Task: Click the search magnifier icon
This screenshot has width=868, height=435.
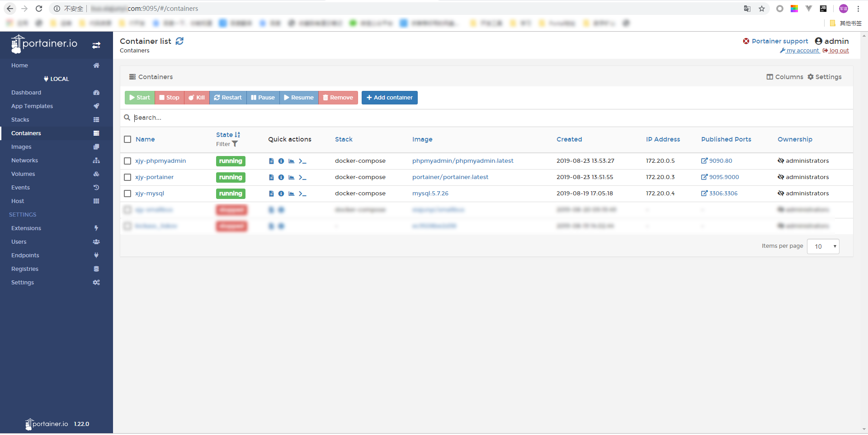Action: point(127,118)
